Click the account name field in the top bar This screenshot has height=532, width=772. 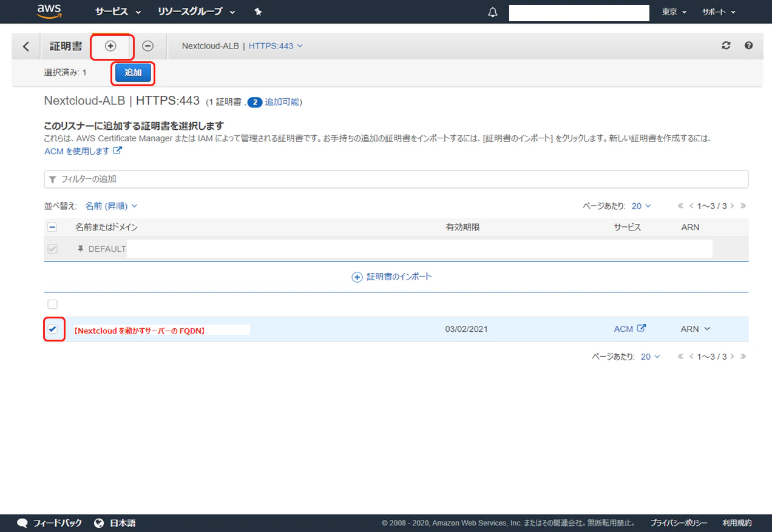579,13
